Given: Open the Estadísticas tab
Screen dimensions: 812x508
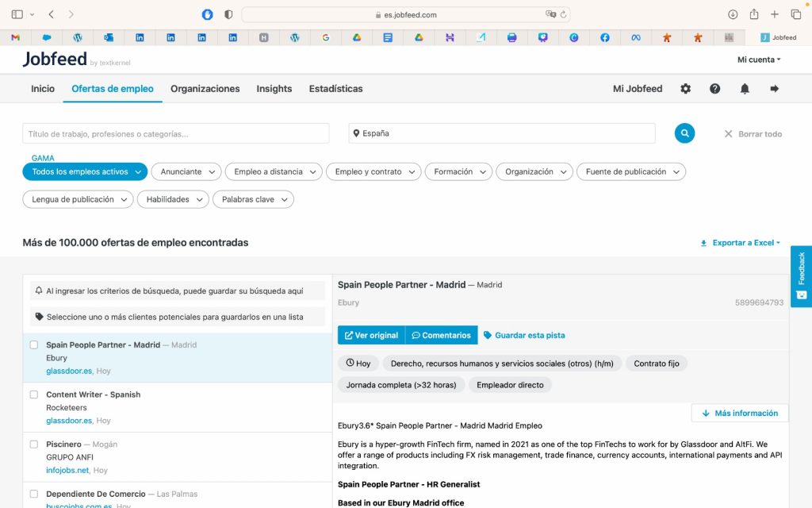Looking at the screenshot, I should pos(335,89).
